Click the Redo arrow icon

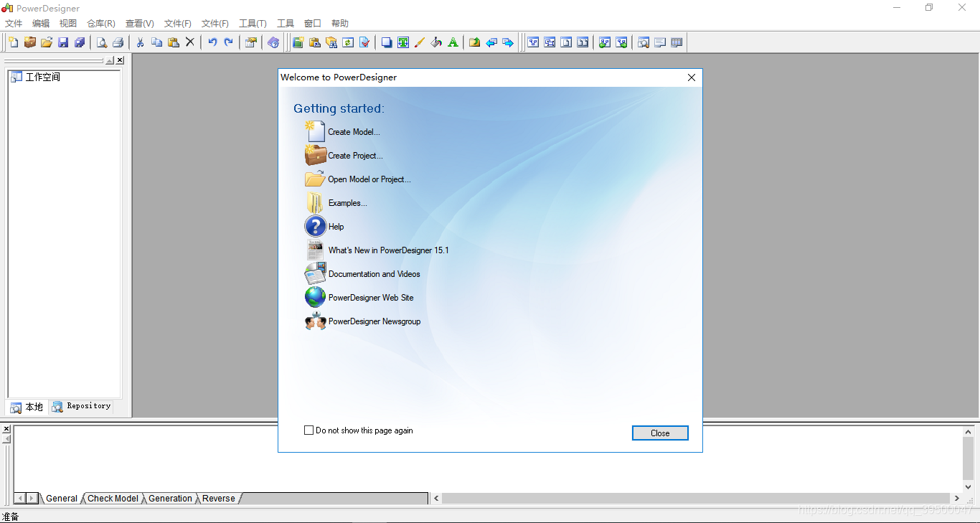click(229, 42)
